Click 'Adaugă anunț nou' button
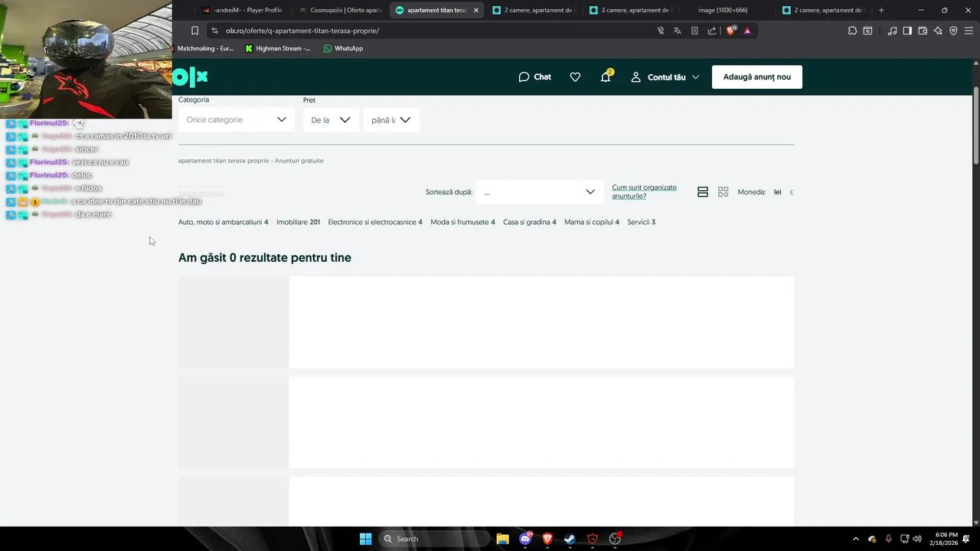 (x=757, y=77)
